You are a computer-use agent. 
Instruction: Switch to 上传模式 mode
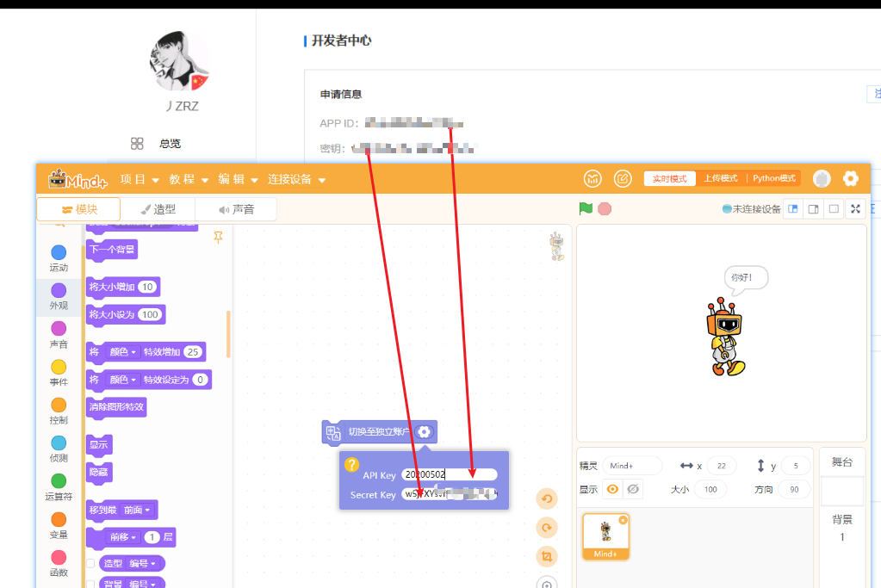(721, 178)
